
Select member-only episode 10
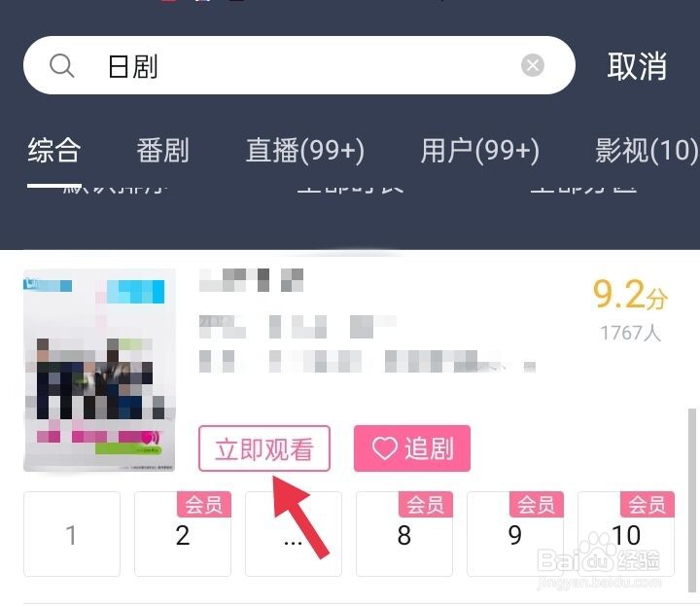coord(626,534)
